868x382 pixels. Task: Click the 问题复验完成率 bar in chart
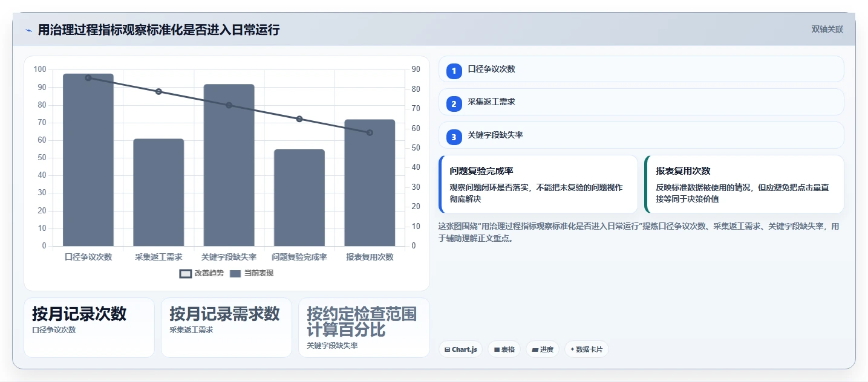click(x=299, y=198)
